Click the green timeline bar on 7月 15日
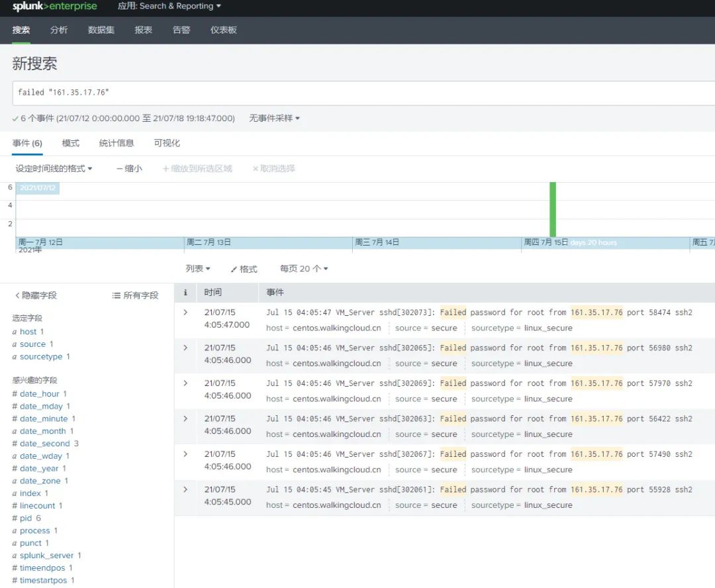The image size is (715, 588). [553, 209]
